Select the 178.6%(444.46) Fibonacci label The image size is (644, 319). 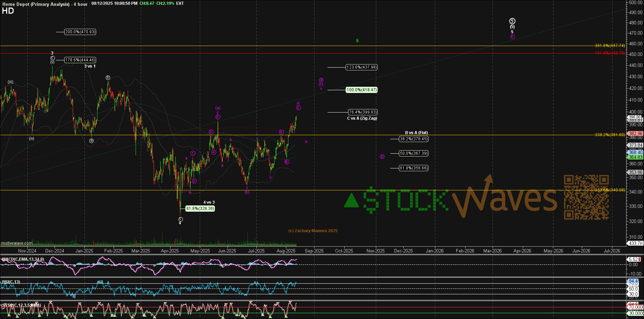coord(80,60)
